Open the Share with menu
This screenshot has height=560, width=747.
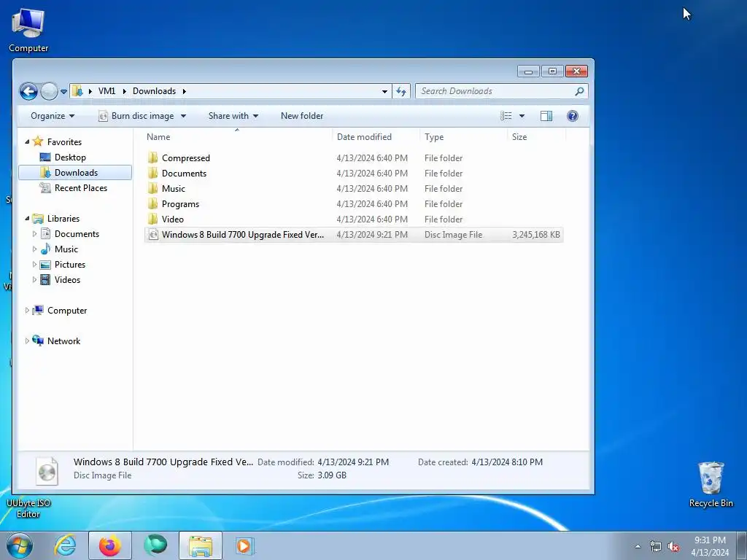point(233,116)
